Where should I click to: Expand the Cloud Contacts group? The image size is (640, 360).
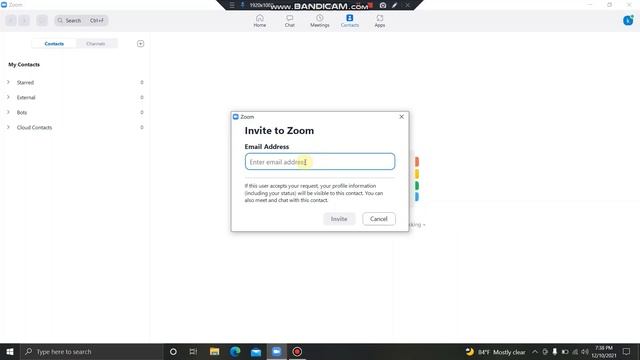[x=8, y=127]
